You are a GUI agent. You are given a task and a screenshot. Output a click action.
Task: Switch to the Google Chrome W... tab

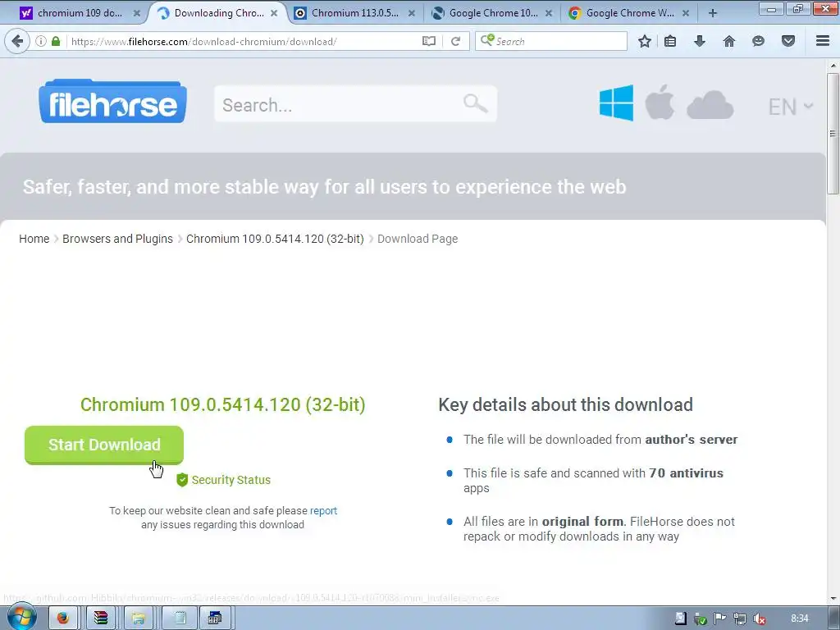[x=629, y=13]
